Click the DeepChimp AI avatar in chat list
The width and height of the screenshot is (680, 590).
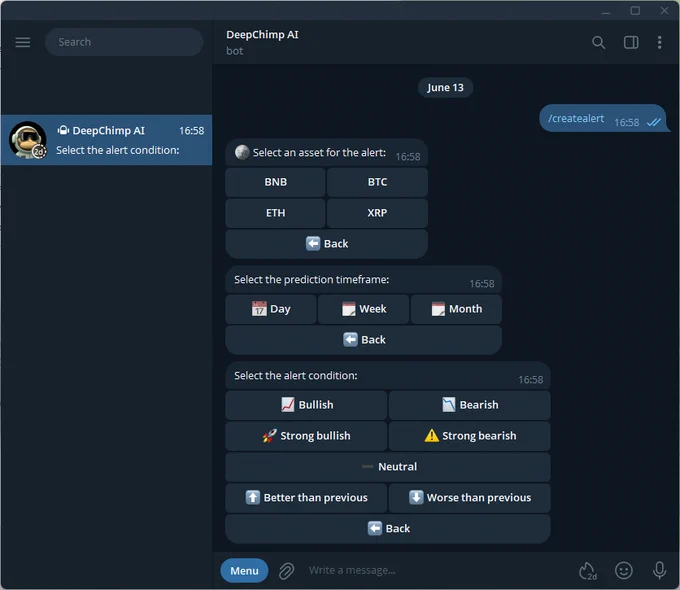(28, 140)
